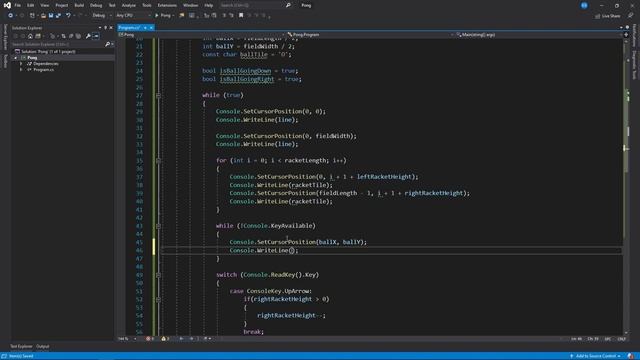The width and height of the screenshot is (640, 360).
Task: Click Collapse All icon in Solution Explorer
Action: pyautogui.click(x=71, y=36)
